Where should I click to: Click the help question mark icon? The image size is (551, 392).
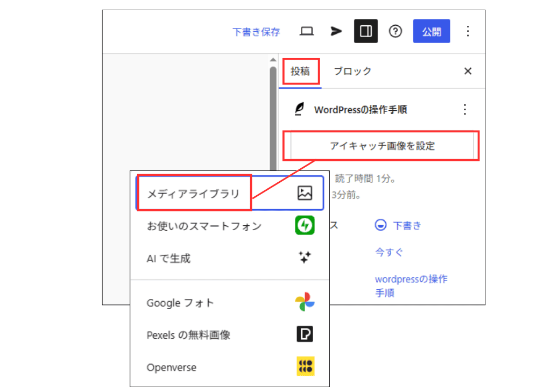pyautogui.click(x=395, y=31)
